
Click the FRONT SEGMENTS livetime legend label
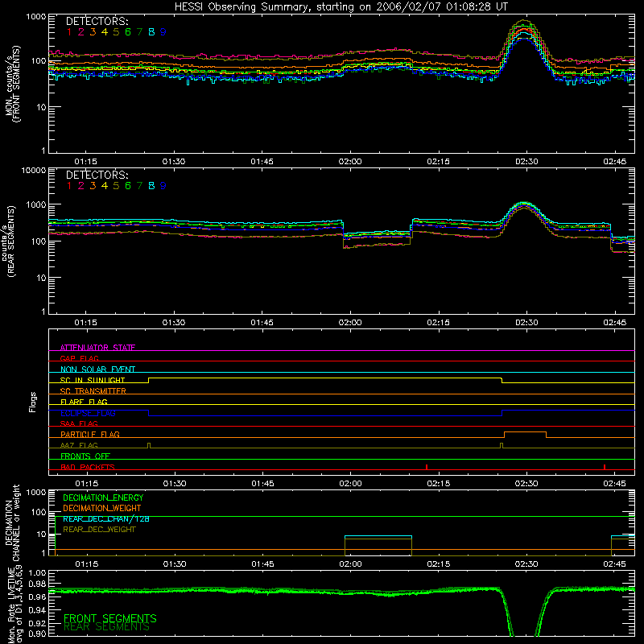point(110,618)
